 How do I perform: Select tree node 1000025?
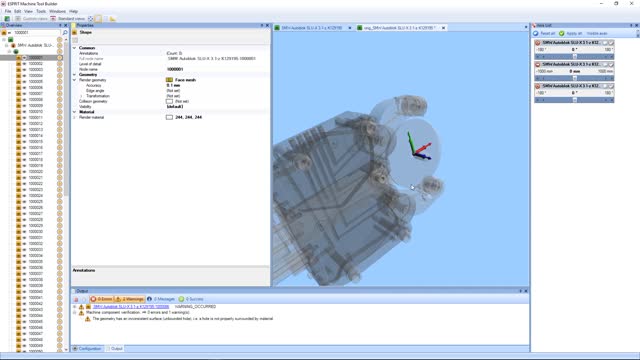(36, 202)
